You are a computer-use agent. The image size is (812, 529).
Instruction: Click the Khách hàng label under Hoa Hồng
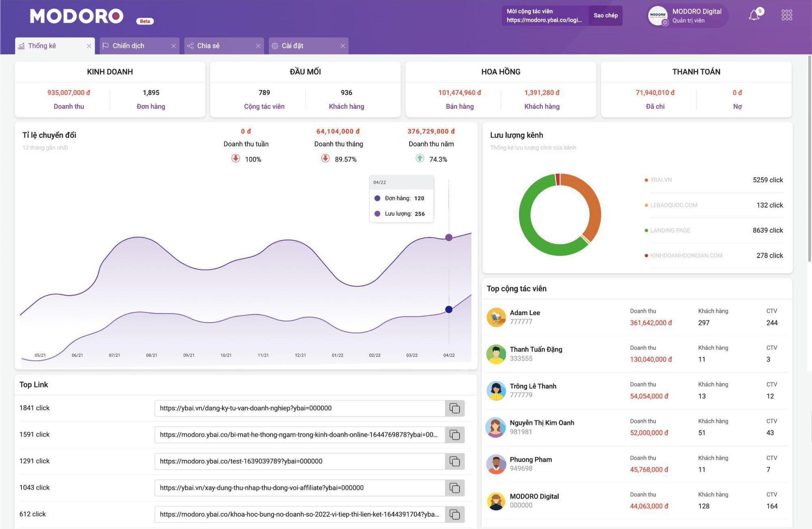(x=542, y=106)
